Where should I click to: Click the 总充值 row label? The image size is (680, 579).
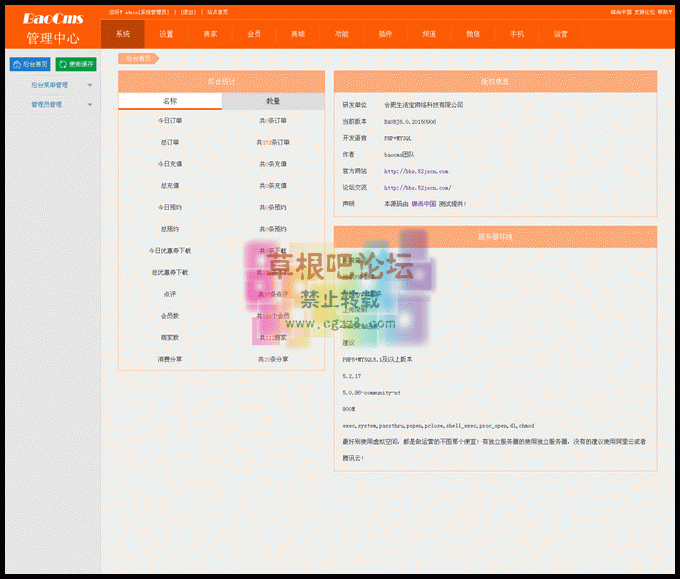[x=170, y=186]
